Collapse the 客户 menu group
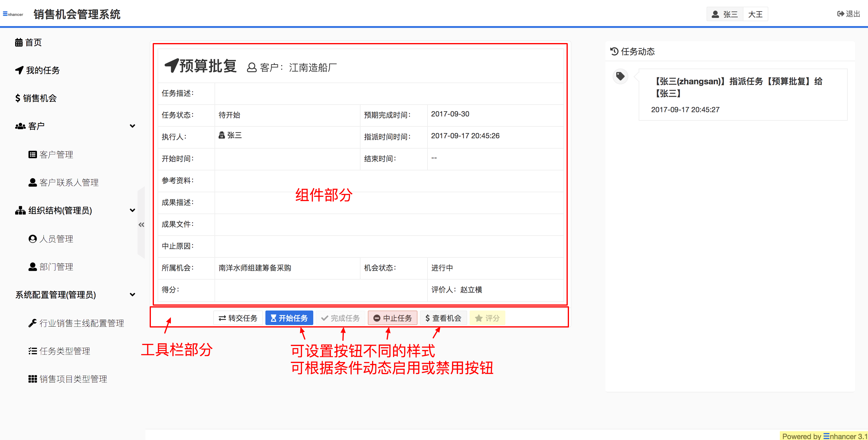Image resolution: width=868 pixels, height=440 pixels. pyautogui.click(x=132, y=126)
